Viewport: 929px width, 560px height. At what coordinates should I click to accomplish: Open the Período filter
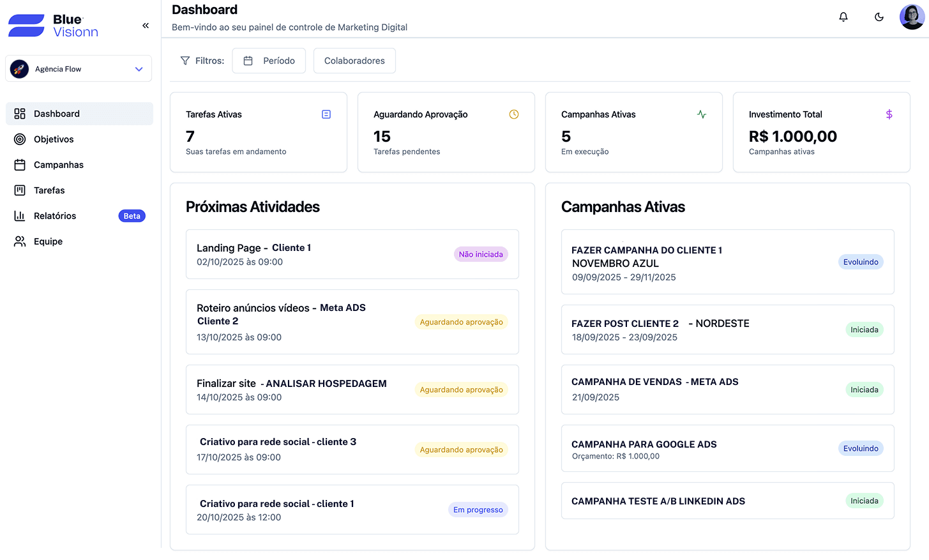(x=269, y=61)
